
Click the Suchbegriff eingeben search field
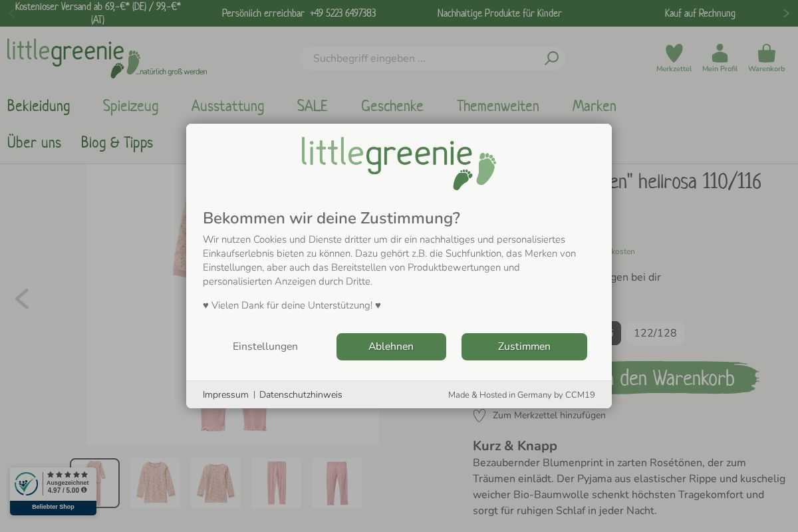click(426, 59)
